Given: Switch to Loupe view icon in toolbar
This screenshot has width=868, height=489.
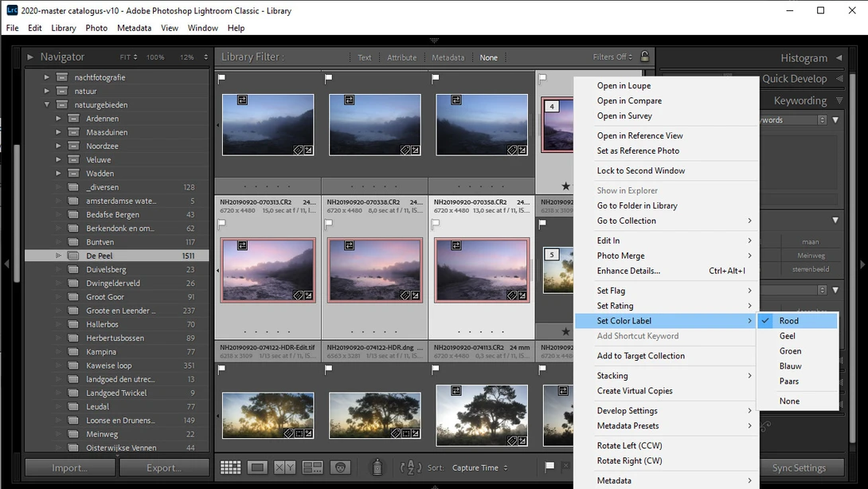Looking at the screenshot, I should pyautogui.click(x=257, y=467).
